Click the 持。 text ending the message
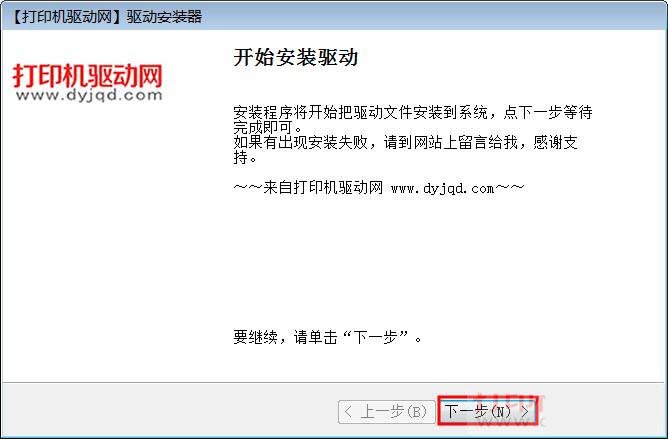 245,158
